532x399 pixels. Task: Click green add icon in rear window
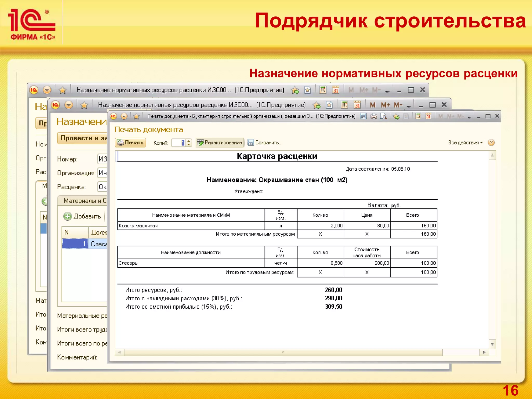coord(45,201)
